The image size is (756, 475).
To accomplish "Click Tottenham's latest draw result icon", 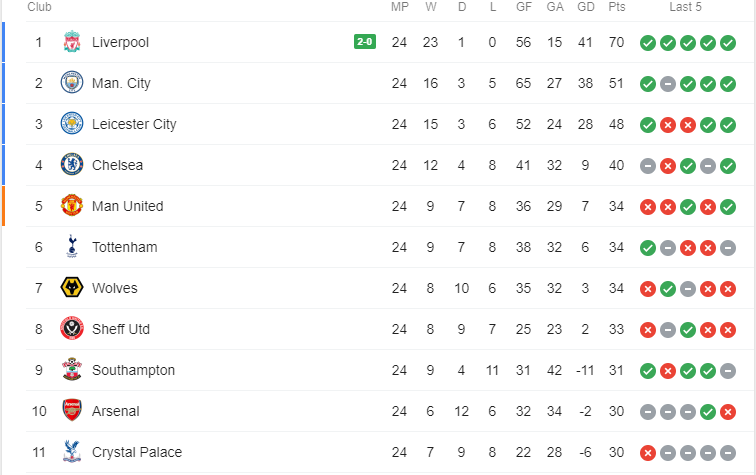I will tap(727, 247).
